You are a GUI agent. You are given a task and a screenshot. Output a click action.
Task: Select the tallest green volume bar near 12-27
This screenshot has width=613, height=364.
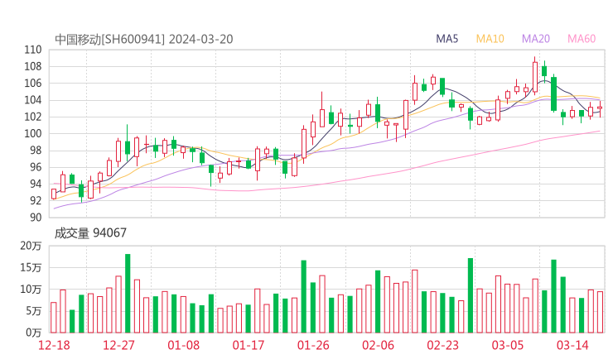(x=128, y=294)
